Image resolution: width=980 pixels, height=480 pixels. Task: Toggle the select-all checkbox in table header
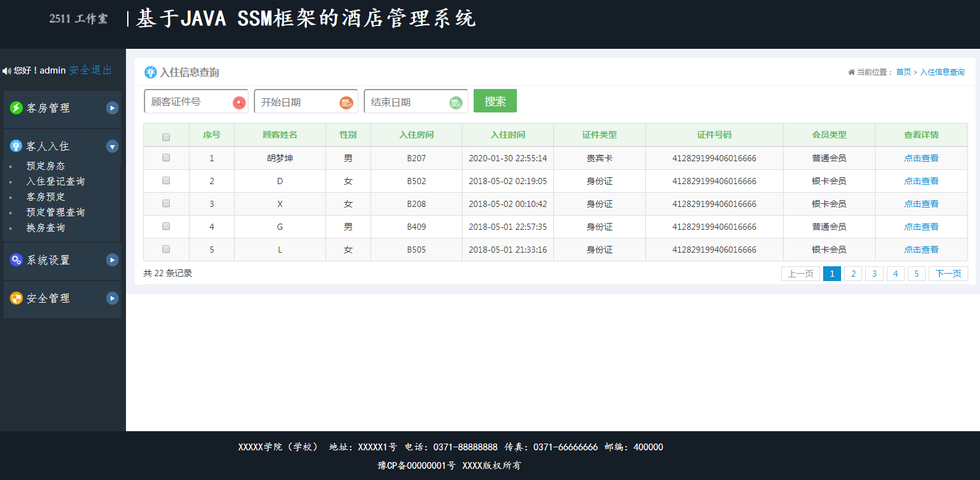(166, 137)
